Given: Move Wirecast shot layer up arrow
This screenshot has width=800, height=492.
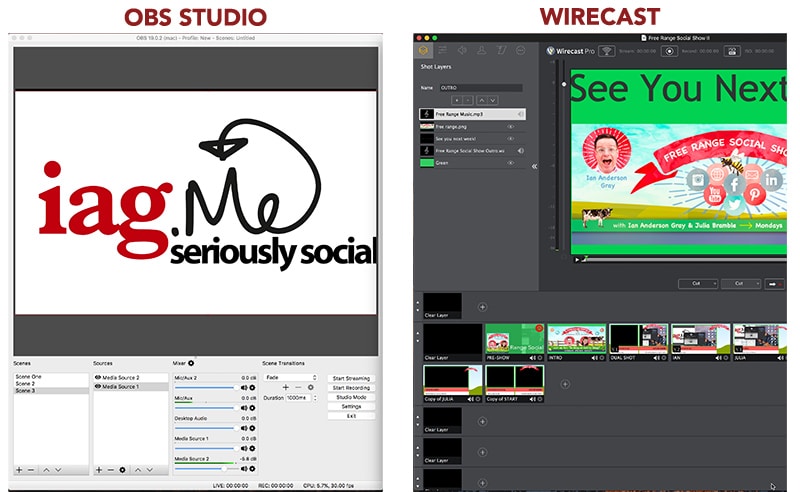Looking at the screenshot, I should [x=481, y=101].
